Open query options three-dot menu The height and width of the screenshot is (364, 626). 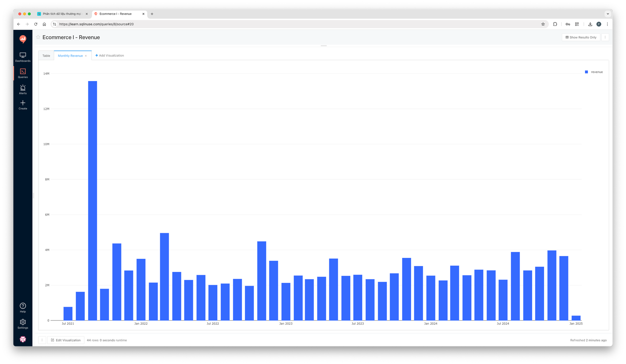click(605, 37)
